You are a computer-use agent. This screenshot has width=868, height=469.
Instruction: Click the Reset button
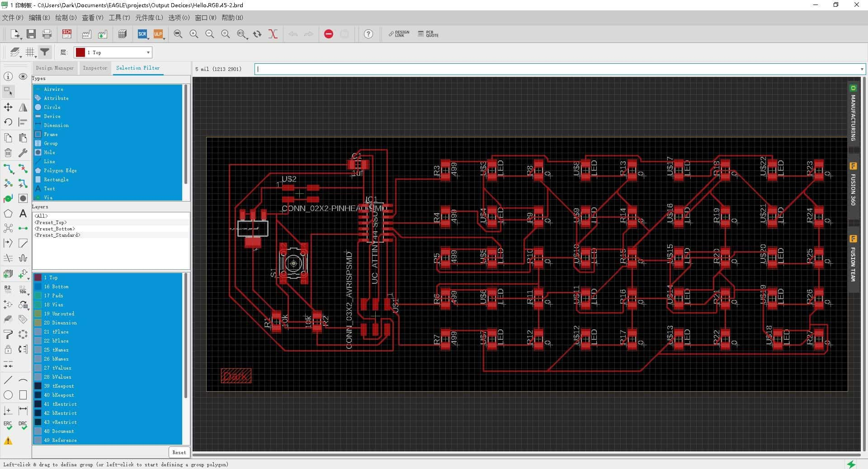click(x=179, y=452)
